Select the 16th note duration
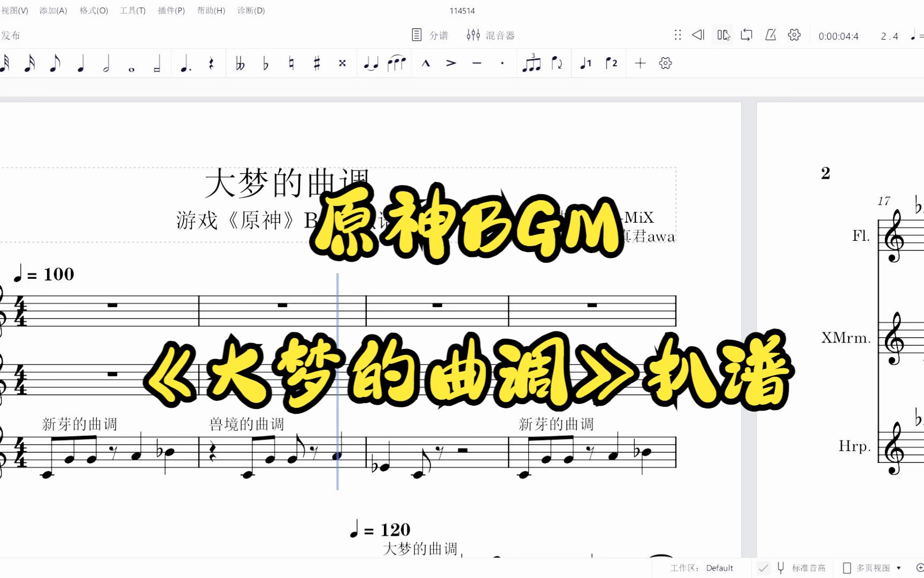This screenshot has height=578, width=924. (30, 63)
